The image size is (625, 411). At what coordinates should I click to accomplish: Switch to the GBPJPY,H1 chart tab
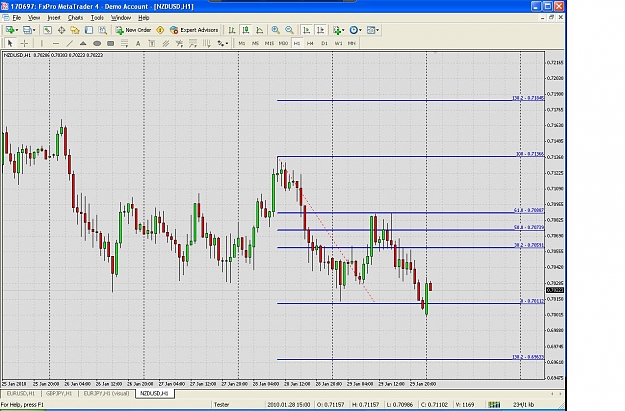[x=59, y=393]
